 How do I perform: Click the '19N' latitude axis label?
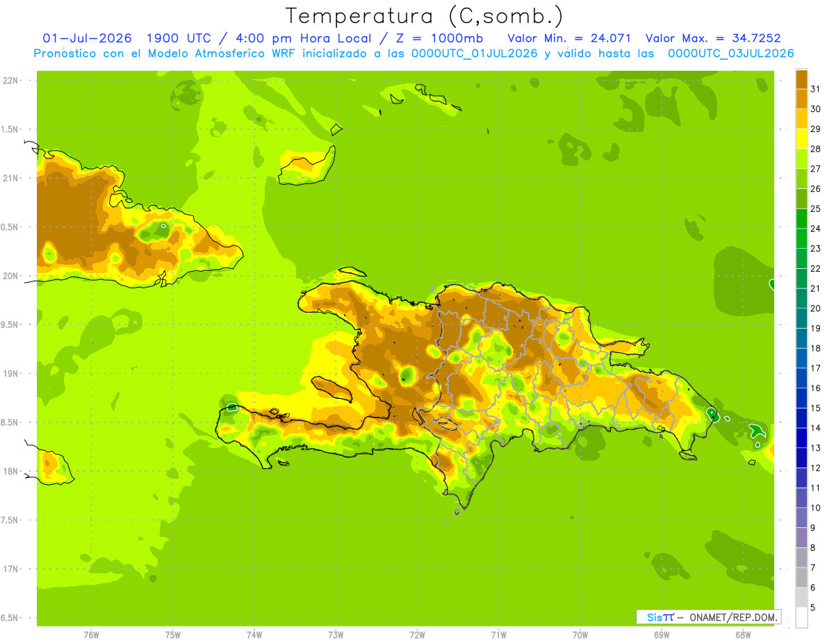[11, 374]
